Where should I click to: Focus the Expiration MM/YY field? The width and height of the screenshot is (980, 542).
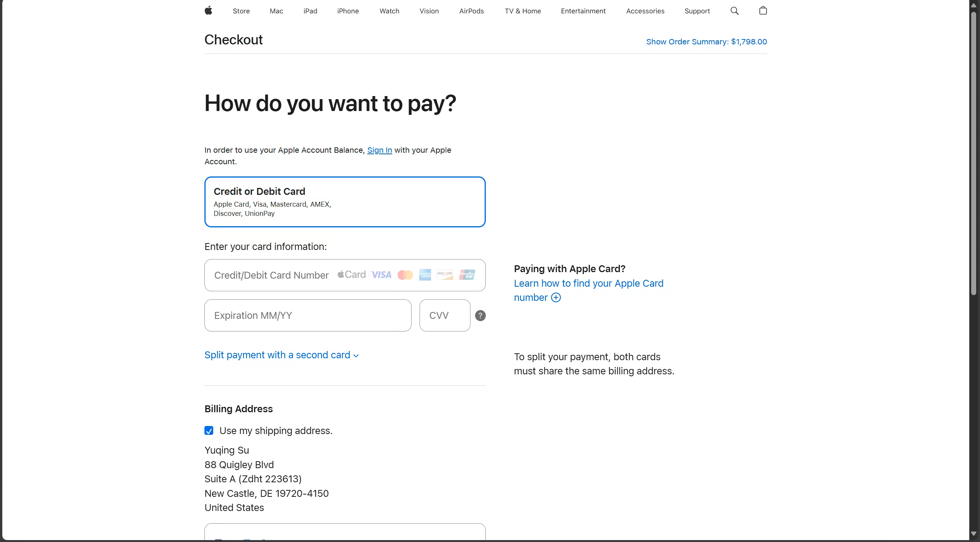[308, 315]
